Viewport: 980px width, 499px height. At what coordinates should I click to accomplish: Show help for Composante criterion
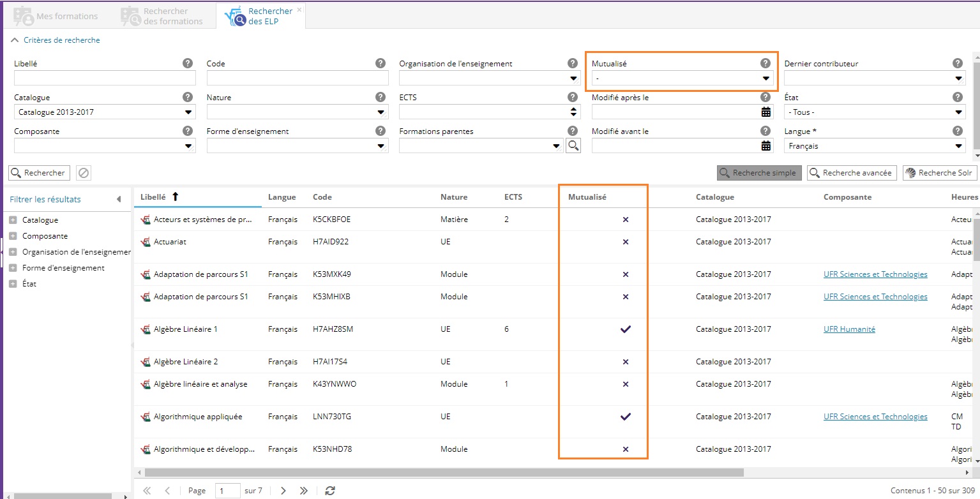pyautogui.click(x=188, y=131)
